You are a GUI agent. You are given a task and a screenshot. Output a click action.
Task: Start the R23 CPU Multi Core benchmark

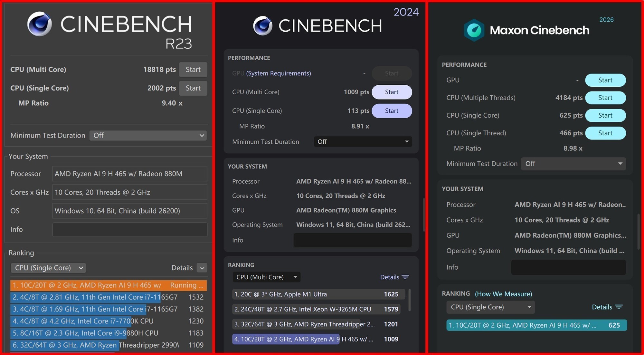193,69
